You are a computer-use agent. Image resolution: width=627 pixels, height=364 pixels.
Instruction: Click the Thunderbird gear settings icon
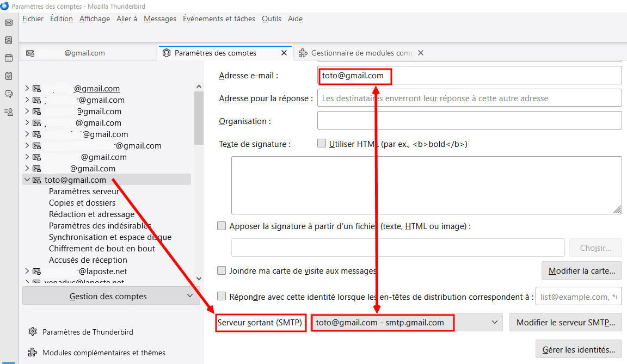33,332
